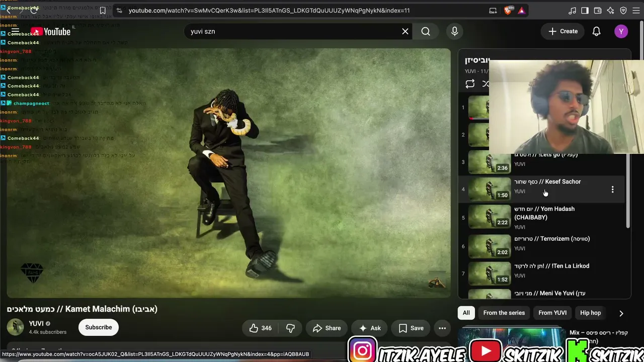
Task: Open the Leo AI sparkle icon
Action: coord(610,11)
